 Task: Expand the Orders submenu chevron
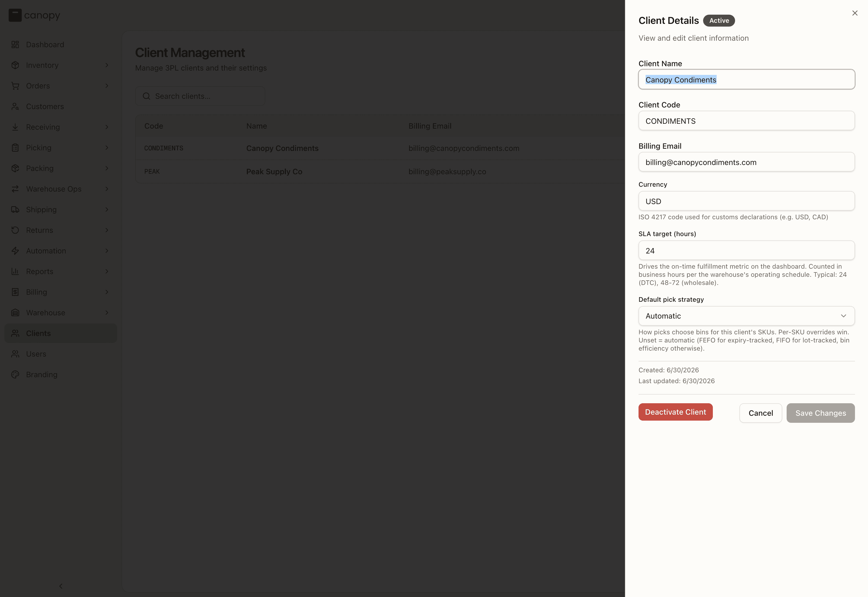point(107,86)
